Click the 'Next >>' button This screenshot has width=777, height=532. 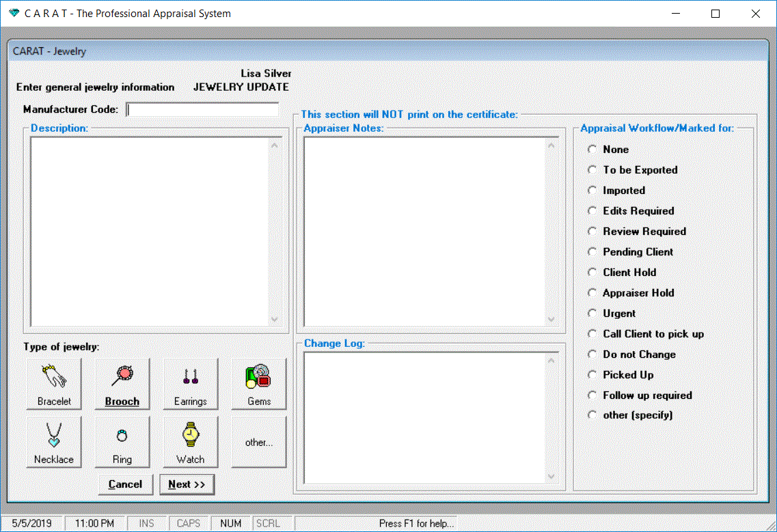(187, 484)
